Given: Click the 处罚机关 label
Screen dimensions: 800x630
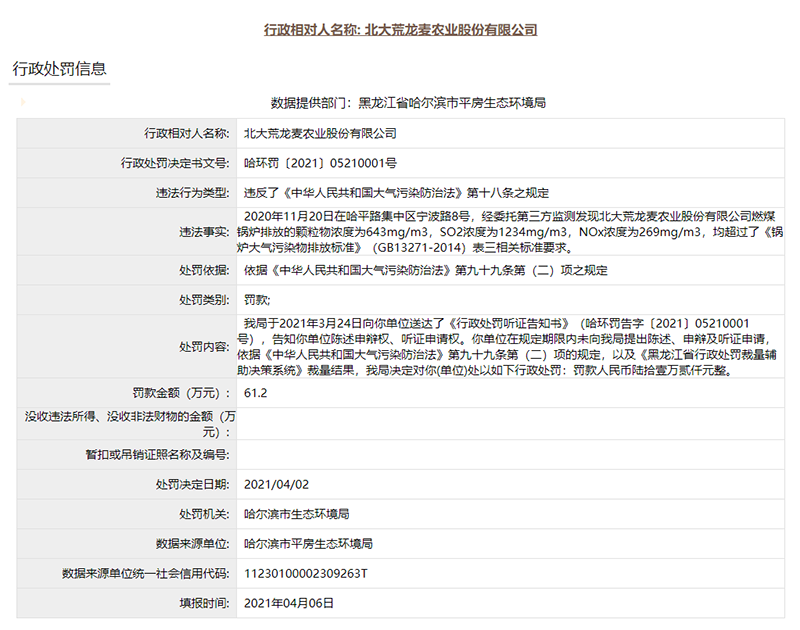Looking at the screenshot, I should [x=204, y=514].
